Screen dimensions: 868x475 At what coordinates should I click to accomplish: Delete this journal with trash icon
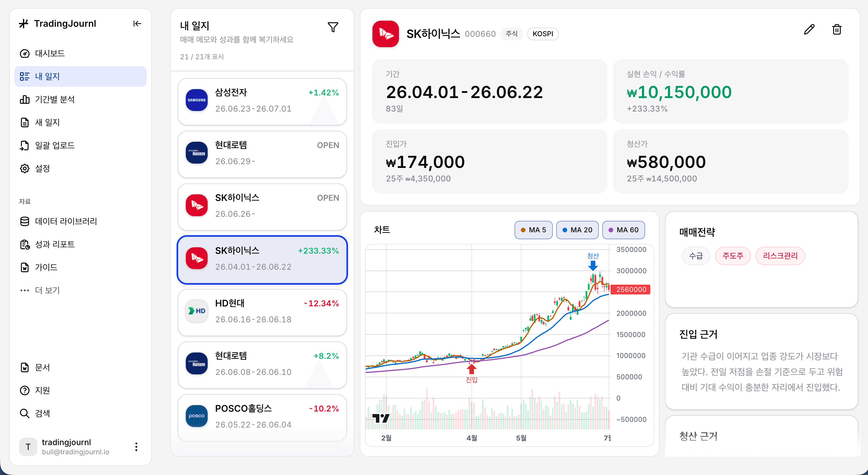[x=837, y=30]
